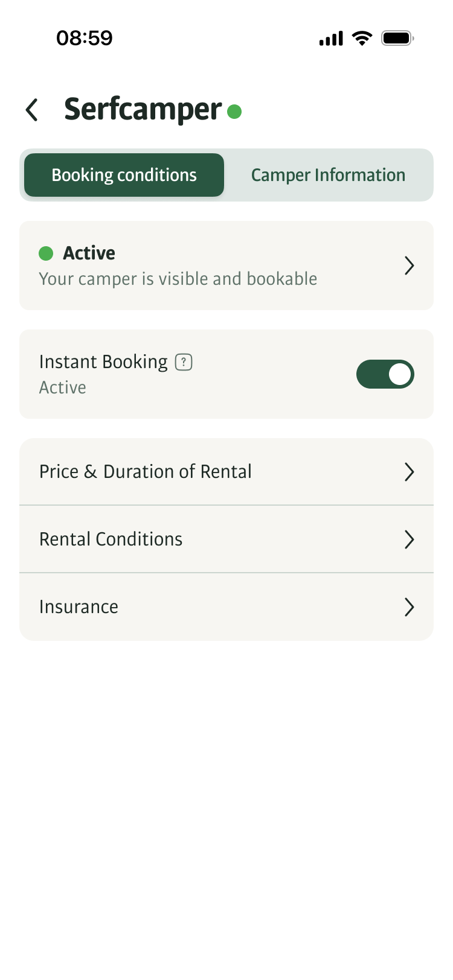The width and height of the screenshot is (453, 980).
Task: Open Price & Duration of Rental
Action: [x=146, y=472]
